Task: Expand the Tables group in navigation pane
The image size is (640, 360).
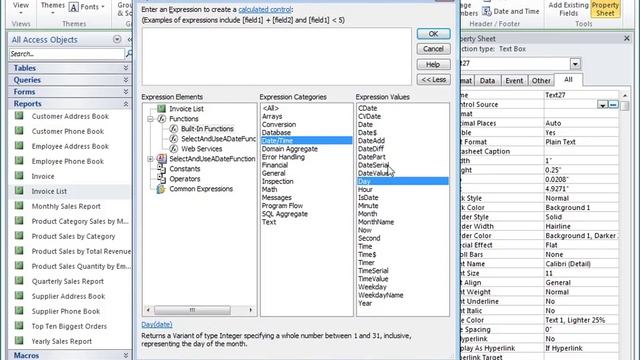Action: pyautogui.click(x=126, y=68)
